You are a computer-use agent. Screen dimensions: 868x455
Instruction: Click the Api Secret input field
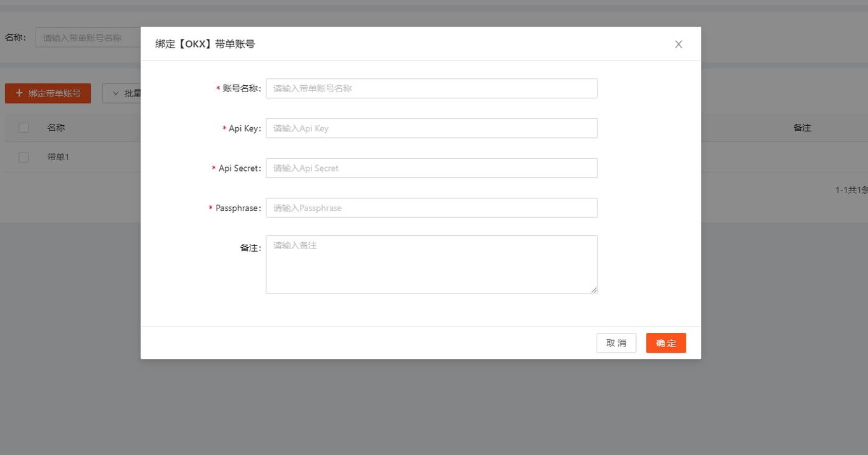tap(431, 168)
